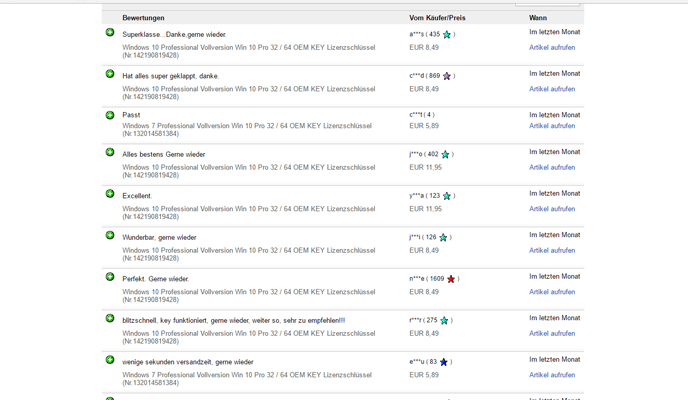Click the red star beside buyer n***e
The image size is (688, 400).
[x=451, y=279]
